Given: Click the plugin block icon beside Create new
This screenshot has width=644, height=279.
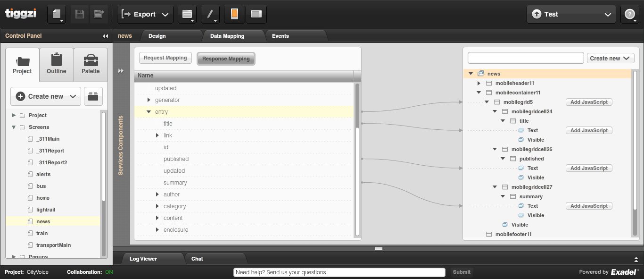Looking at the screenshot, I should [93, 96].
